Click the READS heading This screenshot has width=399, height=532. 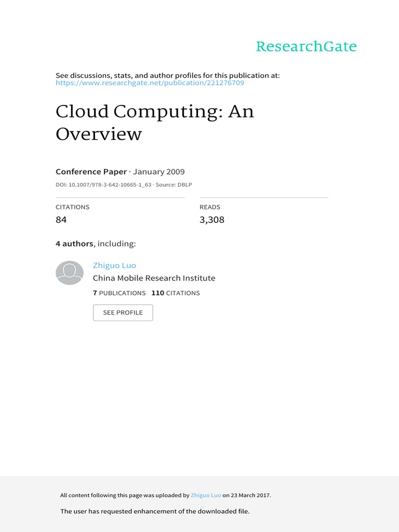tap(210, 207)
